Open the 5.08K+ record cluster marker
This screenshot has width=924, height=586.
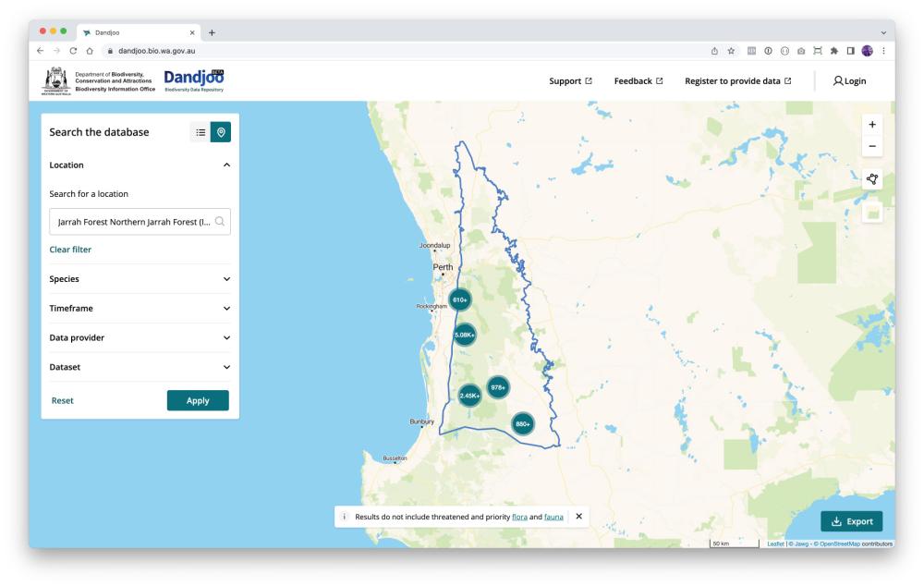[465, 335]
